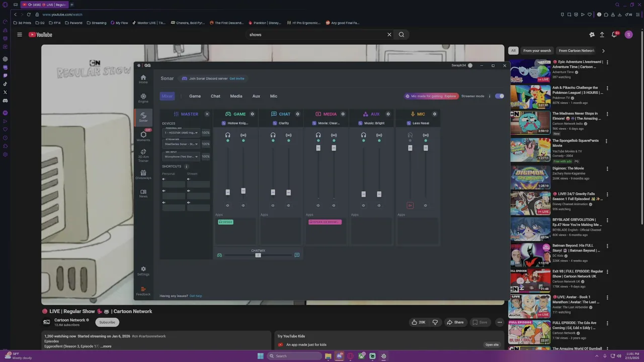
Task: Open Personal Mix device dropdown
Action: coord(181,133)
